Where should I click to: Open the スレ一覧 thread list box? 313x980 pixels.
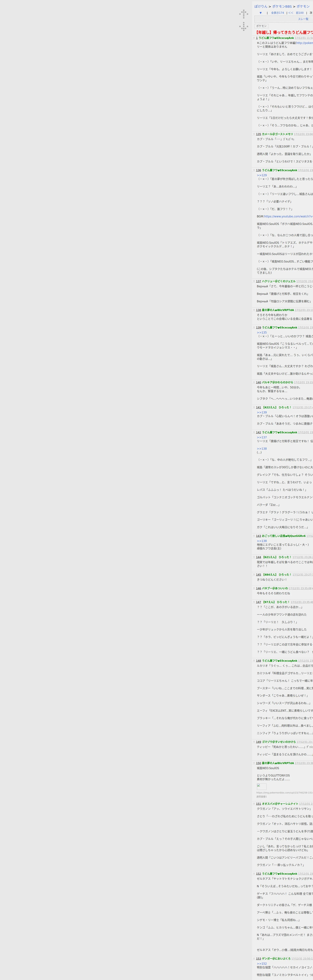[303, 19]
